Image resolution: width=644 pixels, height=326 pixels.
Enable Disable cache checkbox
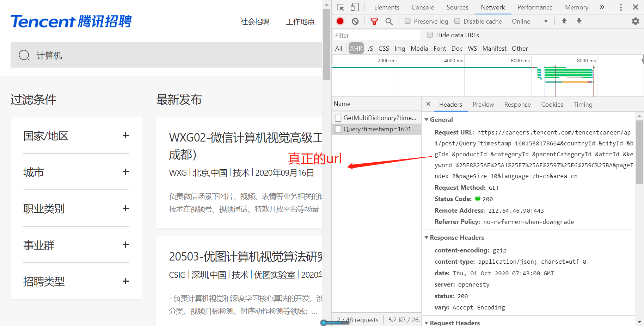point(457,21)
